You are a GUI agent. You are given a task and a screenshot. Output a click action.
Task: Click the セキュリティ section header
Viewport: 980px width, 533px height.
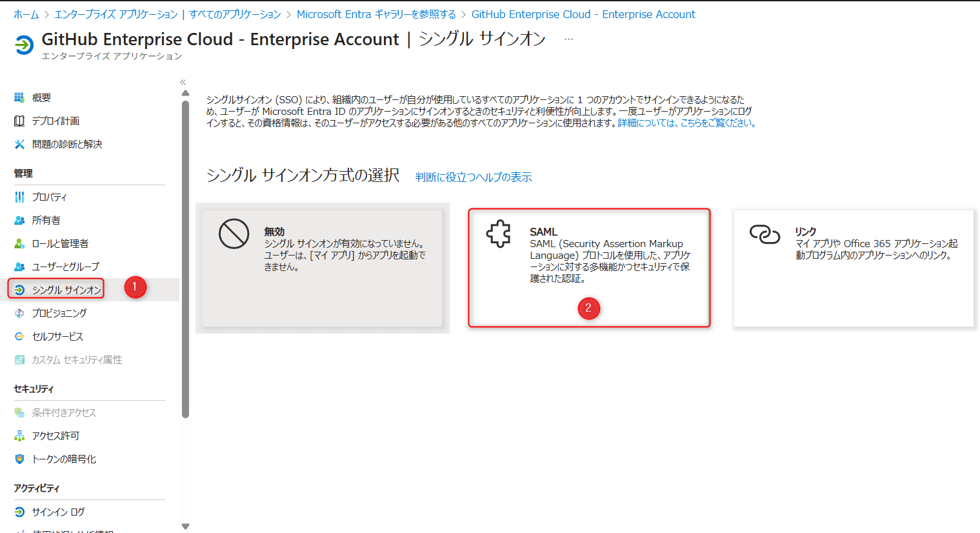(x=34, y=388)
